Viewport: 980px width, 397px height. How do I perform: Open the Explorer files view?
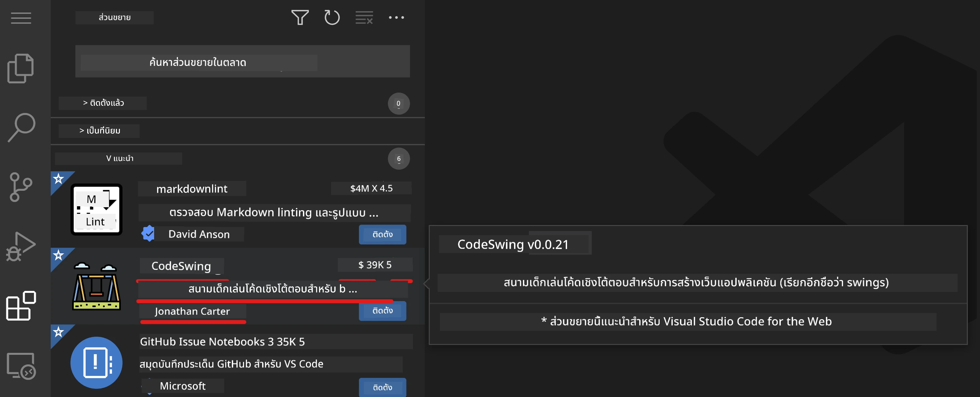click(x=20, y=69)
